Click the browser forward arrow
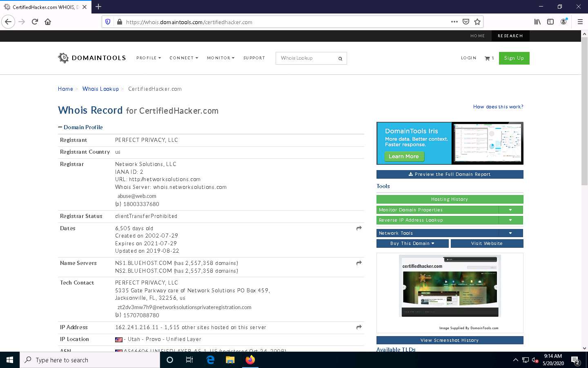 (x=22, y=22)
